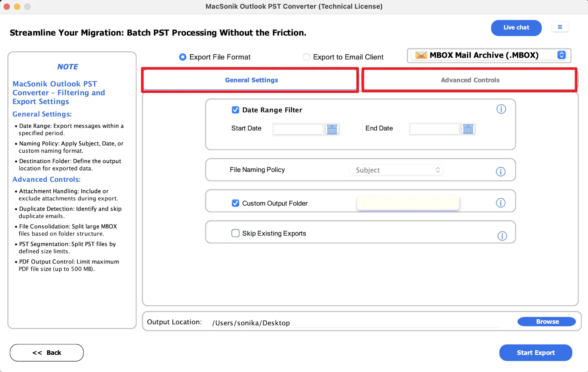Screen dimensions: 588x372
Task: Click the 'Advanced Controls:' heading in the note panel
Action: point(46,179)
